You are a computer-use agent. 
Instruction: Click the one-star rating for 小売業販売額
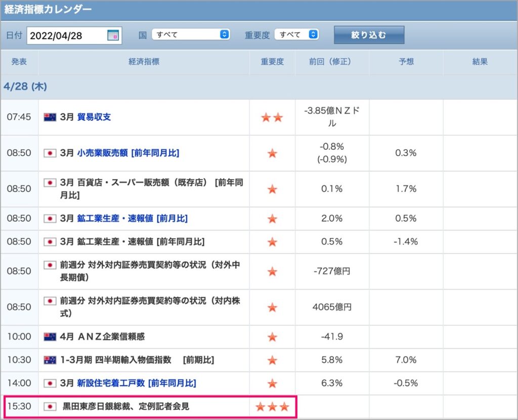click(x=272, y=153)
